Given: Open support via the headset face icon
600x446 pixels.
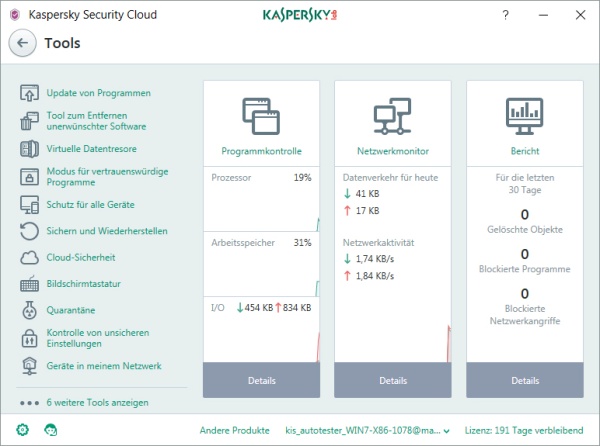Looking at the screenshot, I should [51, 430].
